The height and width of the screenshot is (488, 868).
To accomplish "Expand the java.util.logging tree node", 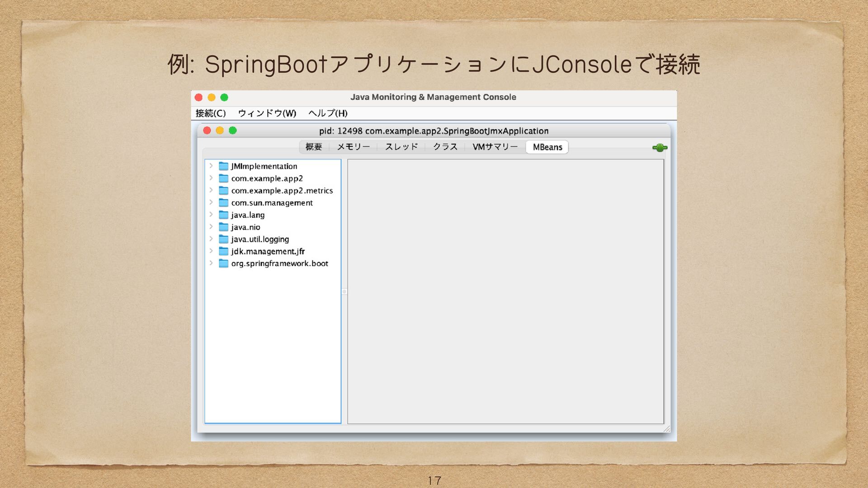I will [x=211, y=239].
